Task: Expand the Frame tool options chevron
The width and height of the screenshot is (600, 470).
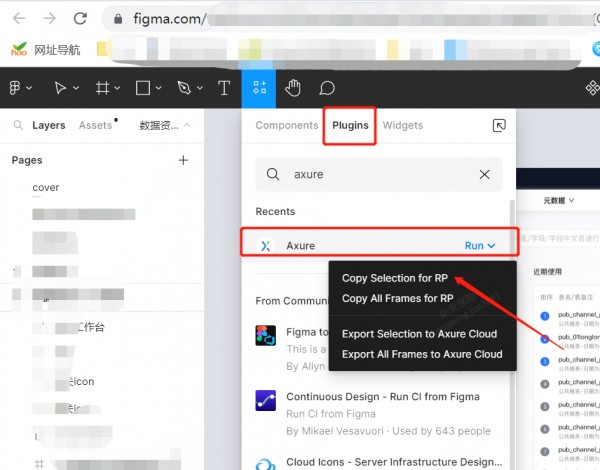Action: point(117,88)
